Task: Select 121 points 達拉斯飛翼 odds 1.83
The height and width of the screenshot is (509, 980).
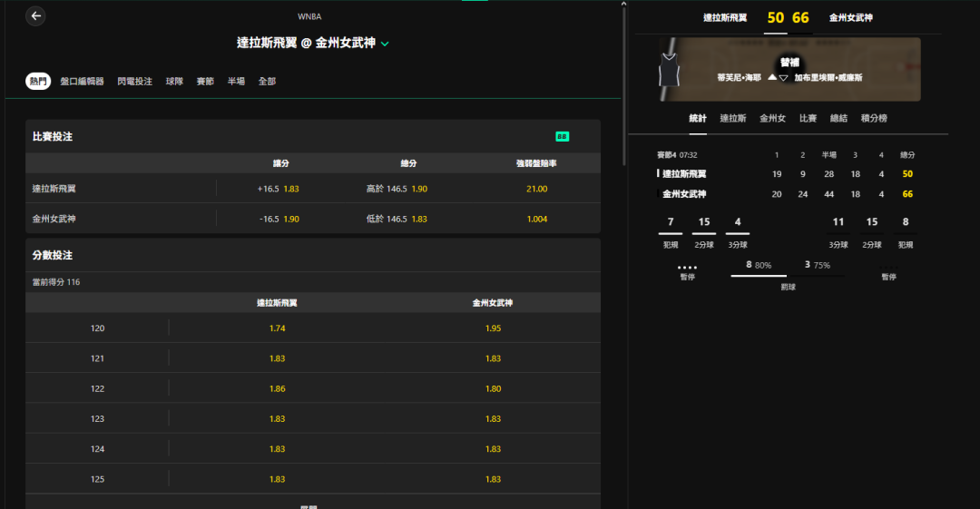Action: click(x=277, y=358)
